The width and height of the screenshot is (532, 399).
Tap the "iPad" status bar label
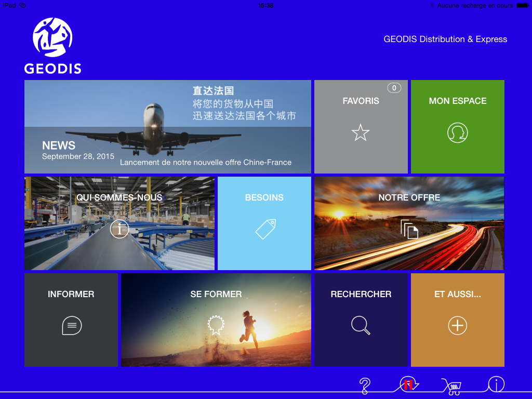[9, 5]
